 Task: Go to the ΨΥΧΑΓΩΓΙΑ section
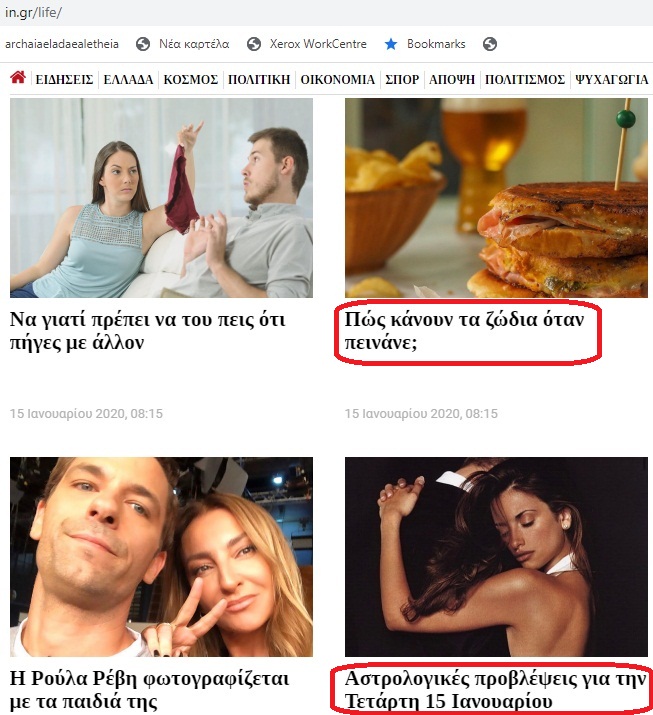click(612, 79)
